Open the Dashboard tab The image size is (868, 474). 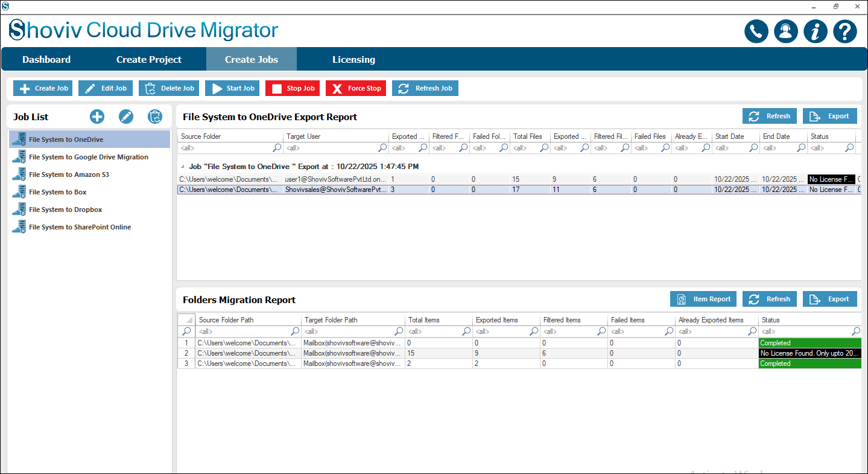[x=46, y=59]
